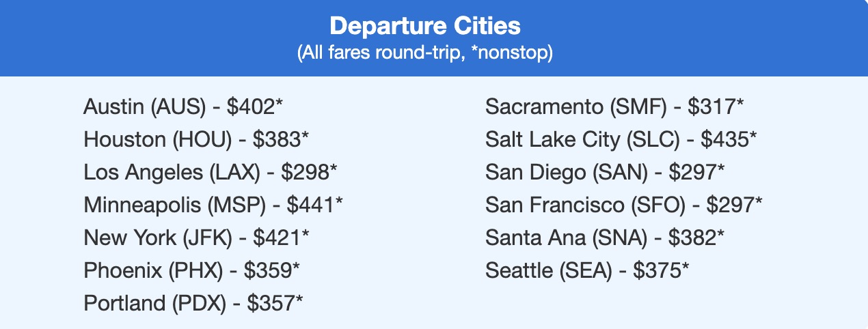Click the Sacramento (SMF) $317 fare
868x329 pixels.
coord(614,107)
